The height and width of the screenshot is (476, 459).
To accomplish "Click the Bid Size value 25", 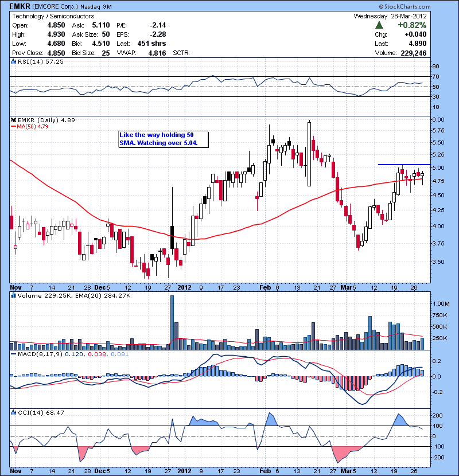I will tap(106, 53).
